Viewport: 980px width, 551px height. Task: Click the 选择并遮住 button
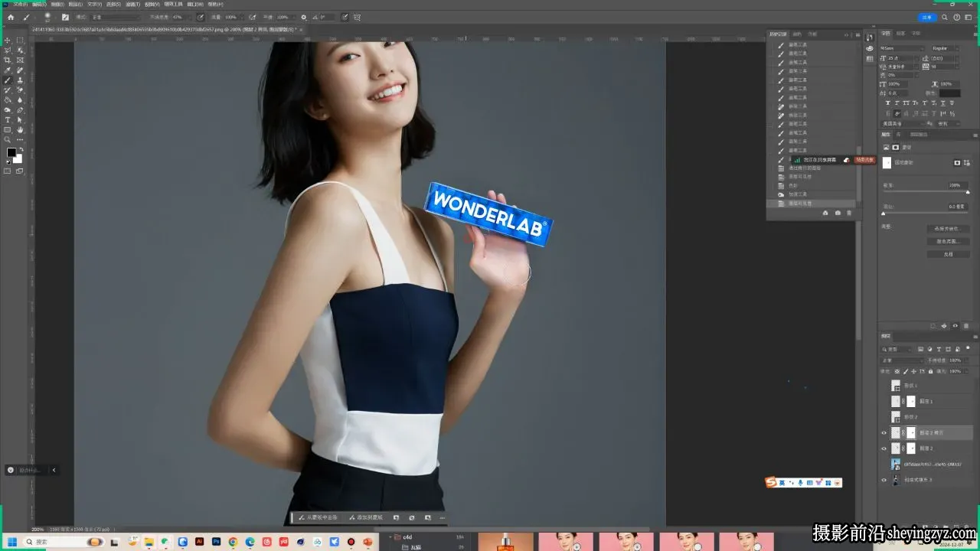pos(948,229)
